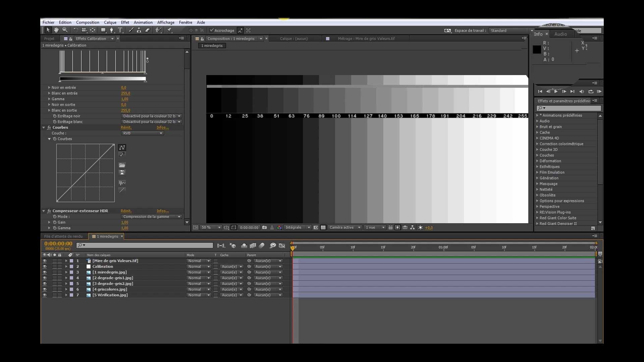
Task: Open the Mode Compression de la gamme dropdown
Action: pos(151,217)
